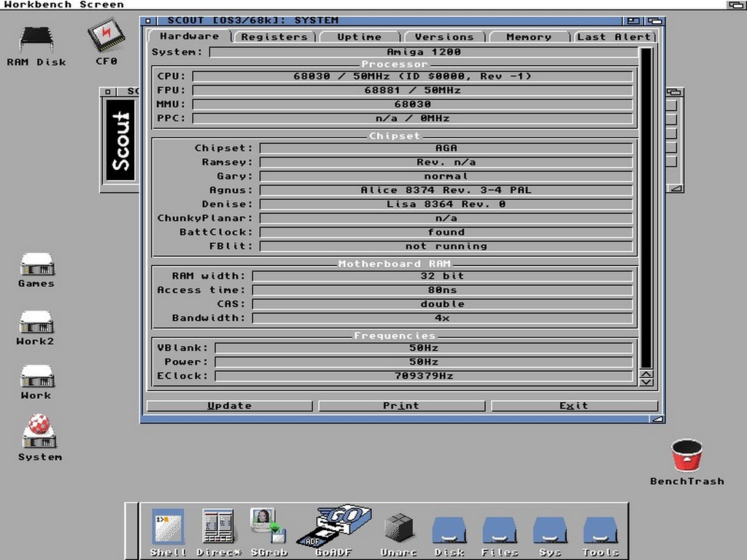Switch to the Memory tab
The height and width of the screenshot is (560, 747).
pyautogui.click(x=529, y=36)
